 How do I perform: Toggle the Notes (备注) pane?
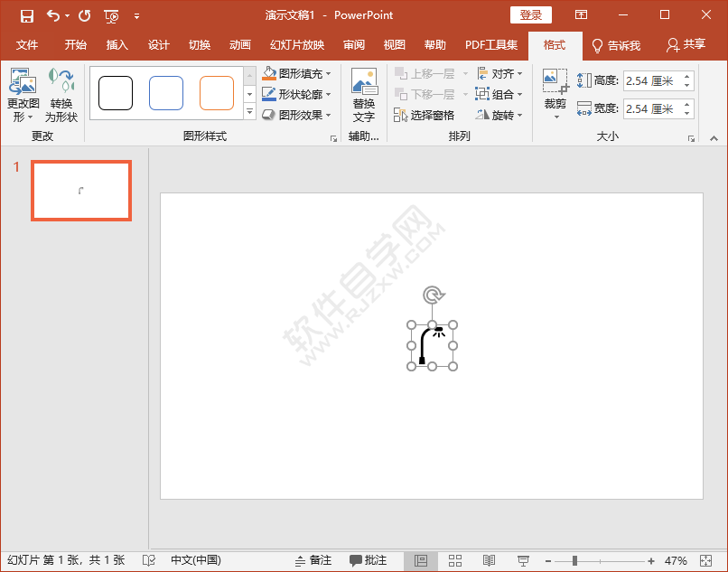[313, 560]
